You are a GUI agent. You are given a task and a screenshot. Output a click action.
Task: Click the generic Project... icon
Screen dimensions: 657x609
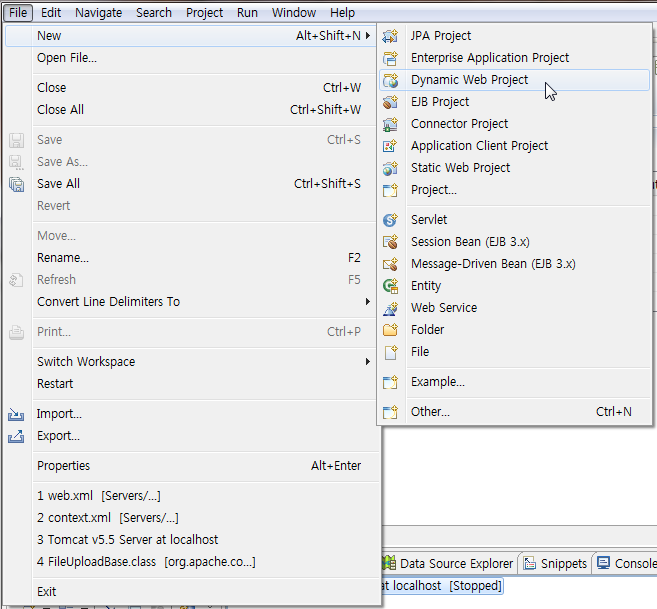[390, 190]
